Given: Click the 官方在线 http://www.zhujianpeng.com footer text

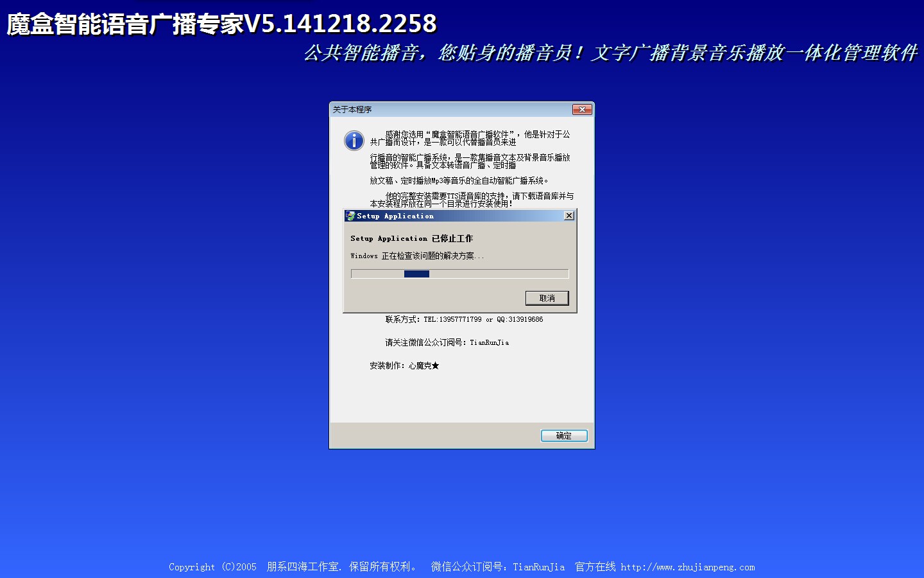Looking at the screenshot, I should tap(665, 566).
